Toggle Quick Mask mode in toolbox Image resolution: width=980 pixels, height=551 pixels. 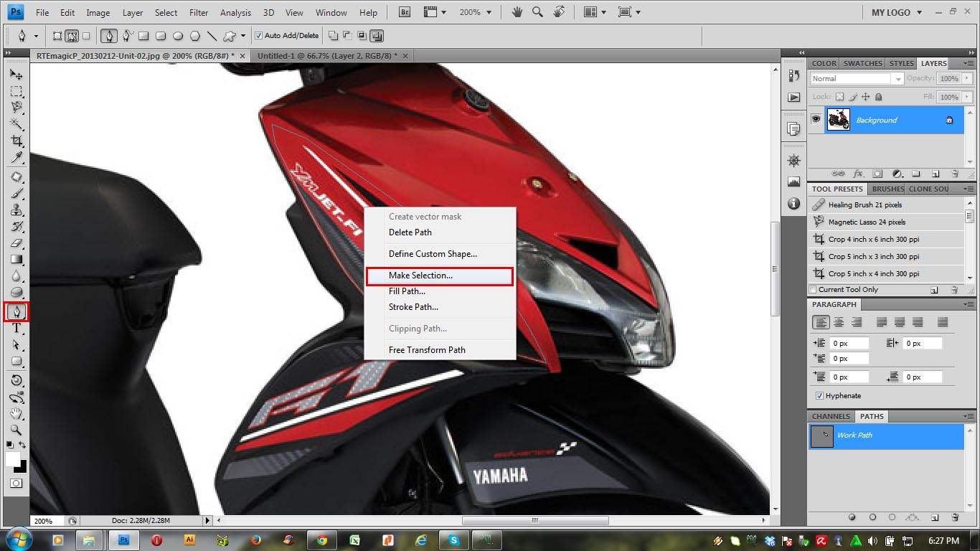pyautogui.click(x=16, y=484)
